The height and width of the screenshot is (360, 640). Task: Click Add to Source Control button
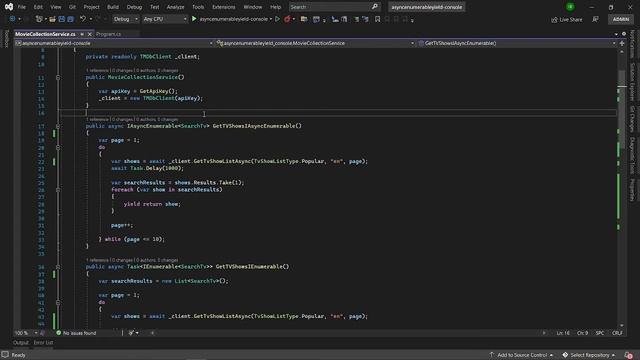point(521,355)
